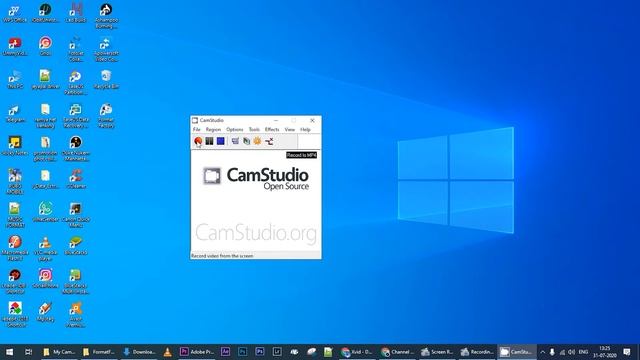Viewport: 640px width, 360px height.
Task: Select the pink Instagram-style desktop shortcut
Action: tap(45, 278)
